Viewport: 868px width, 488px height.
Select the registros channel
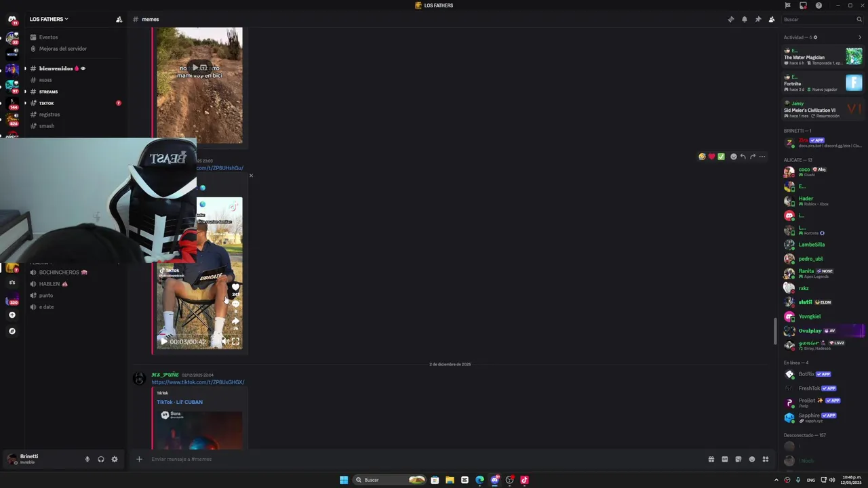point(75,115)
